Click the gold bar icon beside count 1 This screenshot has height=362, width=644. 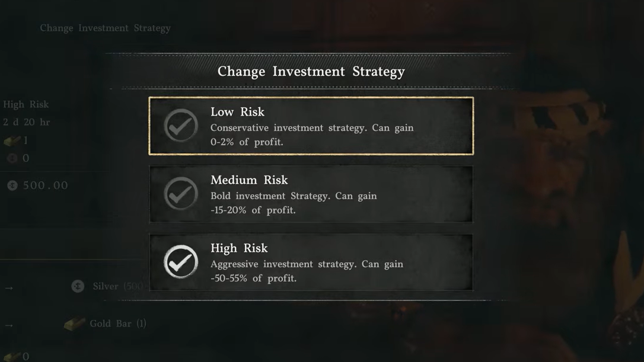point(12,140)
